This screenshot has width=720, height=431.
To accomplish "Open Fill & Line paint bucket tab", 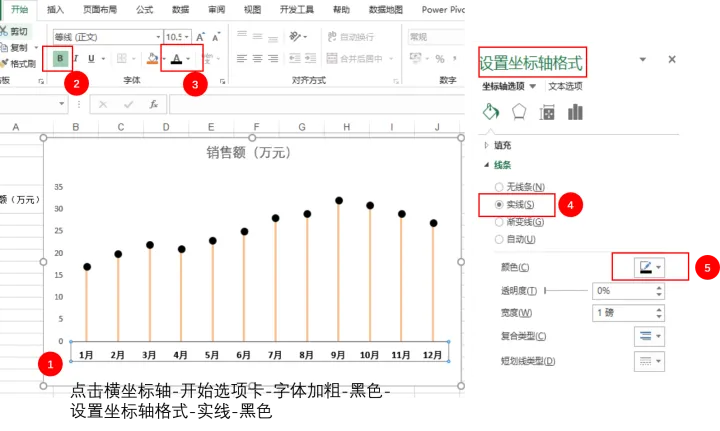I will 491,112.
